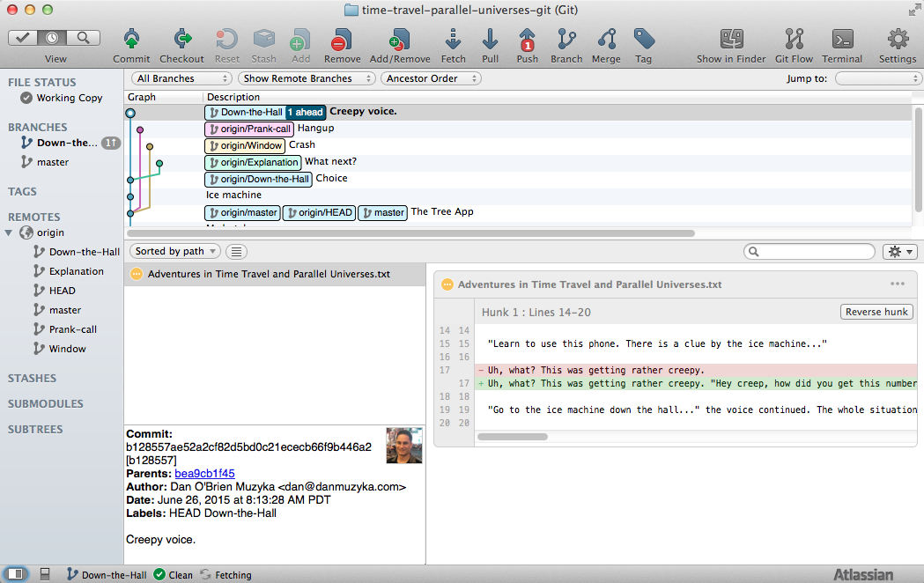
Task: Open the diff options gear dropdown
Action: tap(900, 252)
